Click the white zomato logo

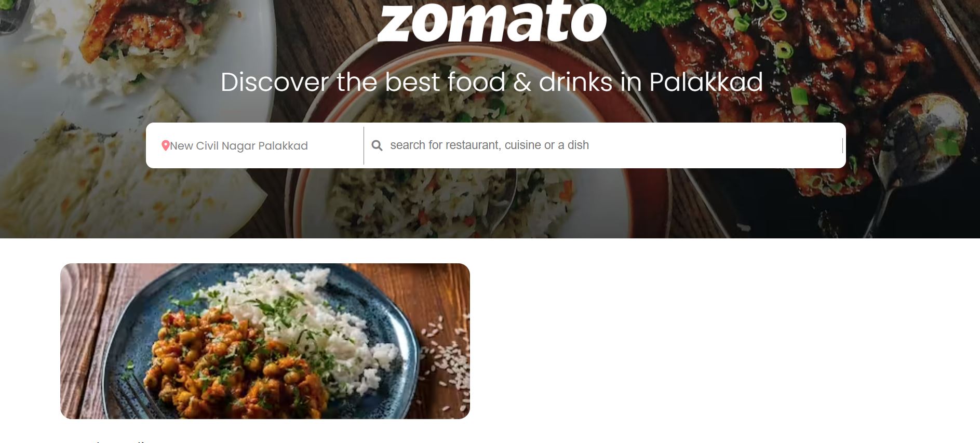tap(491, 21)
